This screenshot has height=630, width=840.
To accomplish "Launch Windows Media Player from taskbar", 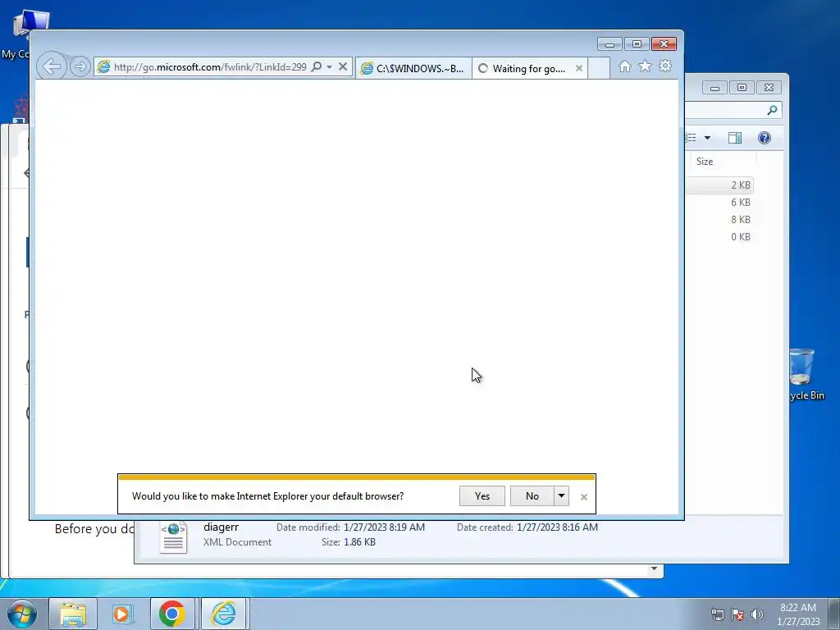I will point(123,614).
